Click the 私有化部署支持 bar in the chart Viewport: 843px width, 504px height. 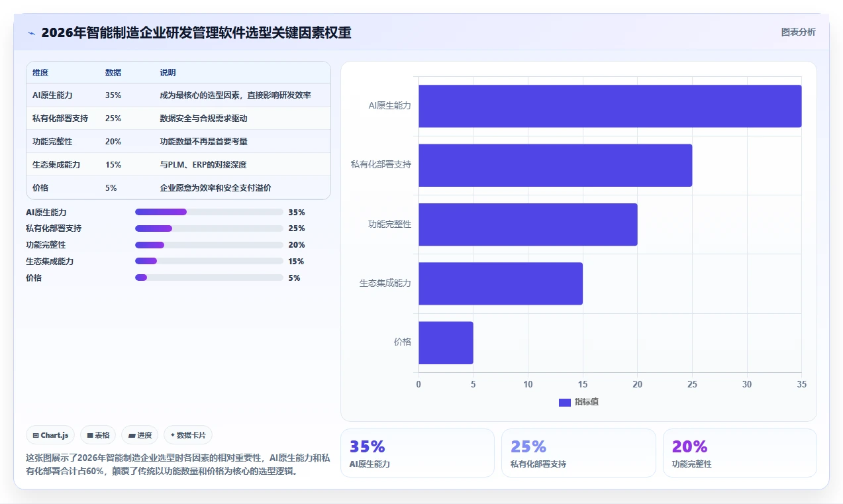[555, 165]
